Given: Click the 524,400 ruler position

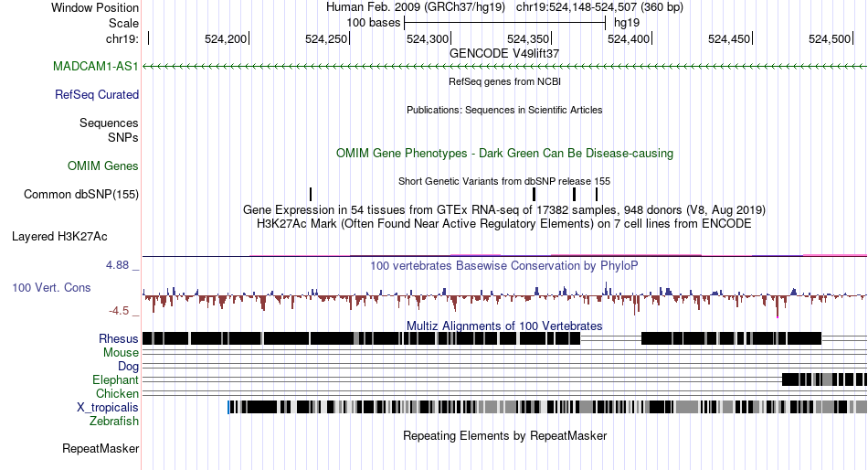Looking at the screenshot, I should click(x=629, y=38).
